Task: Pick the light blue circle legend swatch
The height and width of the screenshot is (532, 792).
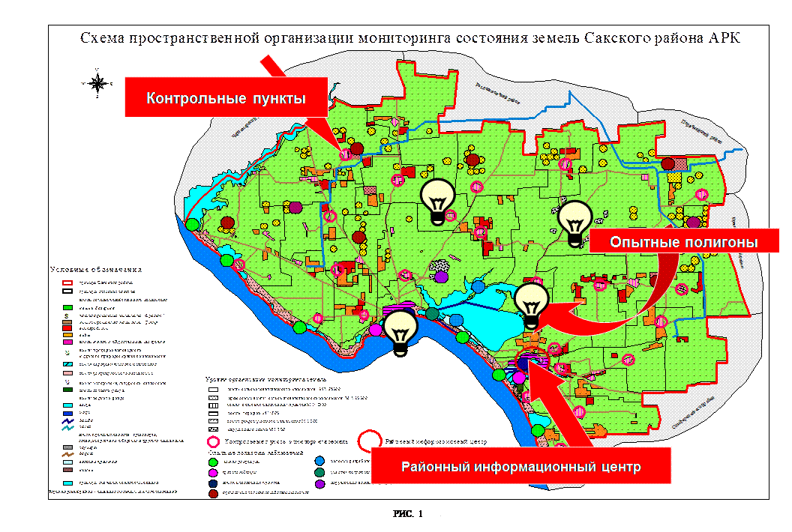Action: coord(319,462)
